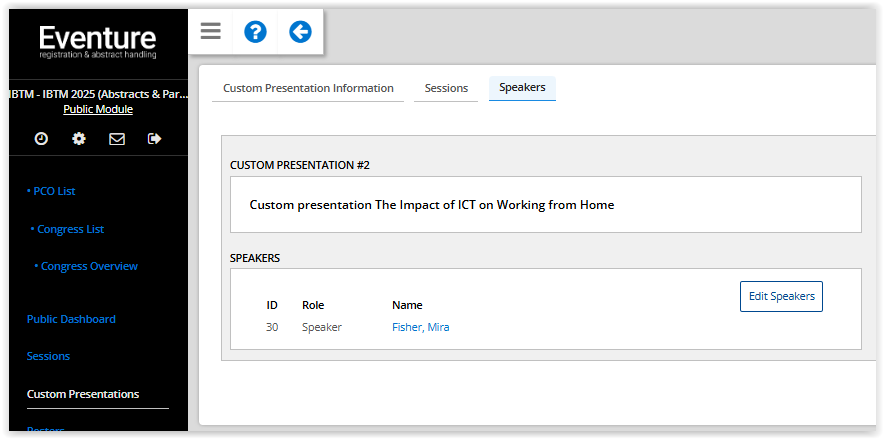Viewport: 884px width, 439px height.
Task: Open the Public Dashboard sidebar link
Action: pyautogui.click(x=71, y=319)
